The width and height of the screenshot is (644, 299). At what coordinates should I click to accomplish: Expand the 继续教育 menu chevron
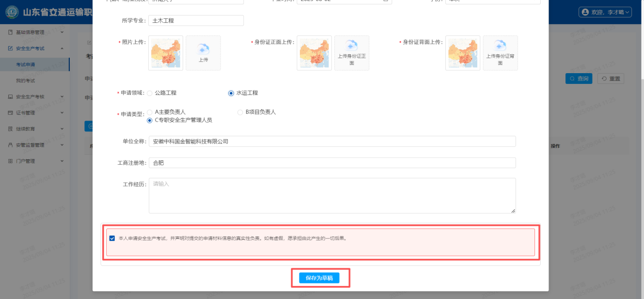tap(62, 129)
